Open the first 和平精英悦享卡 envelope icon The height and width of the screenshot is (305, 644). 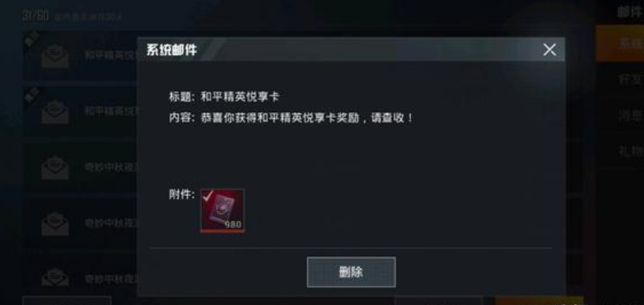click(55, 56)
